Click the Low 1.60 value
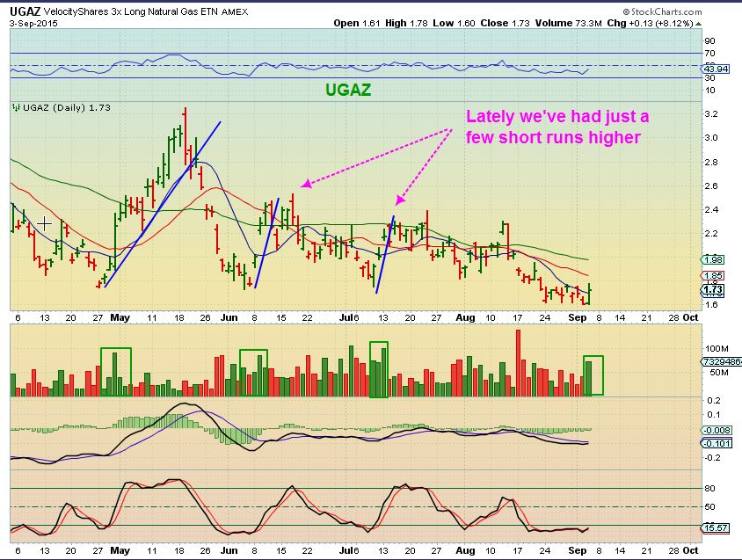Image resolution: width=742 pixels, height=560 pixels. (454, 23)
